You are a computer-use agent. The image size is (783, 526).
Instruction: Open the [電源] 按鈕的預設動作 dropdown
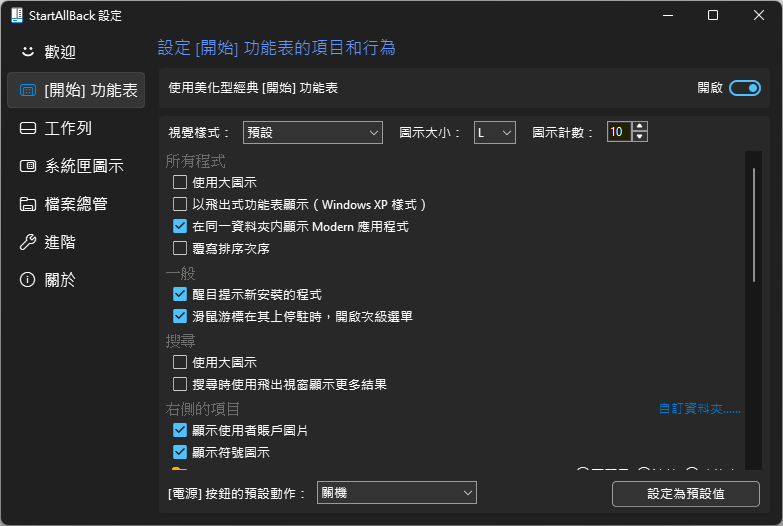[395, 493]
